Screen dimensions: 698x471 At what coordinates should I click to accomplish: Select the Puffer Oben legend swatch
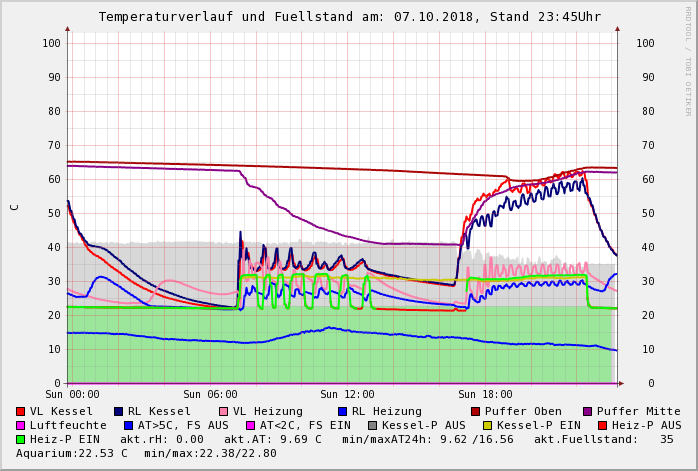coord(475,411)
